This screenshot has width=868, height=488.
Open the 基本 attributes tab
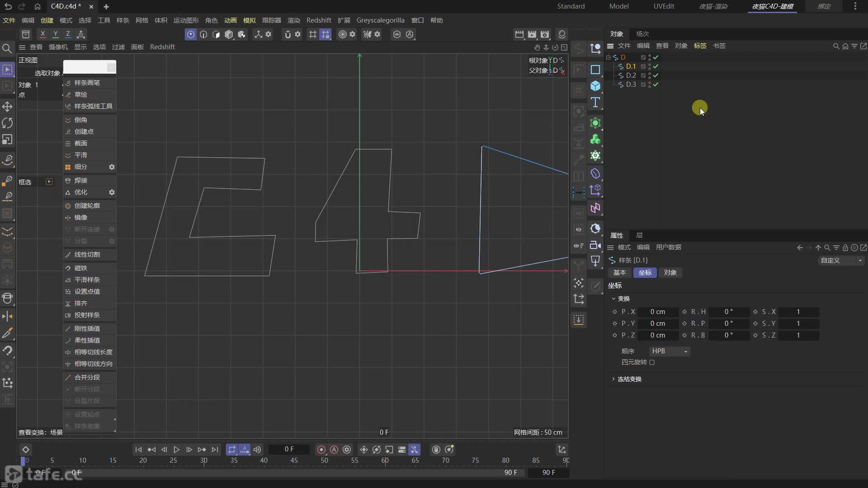coord(619,272)
